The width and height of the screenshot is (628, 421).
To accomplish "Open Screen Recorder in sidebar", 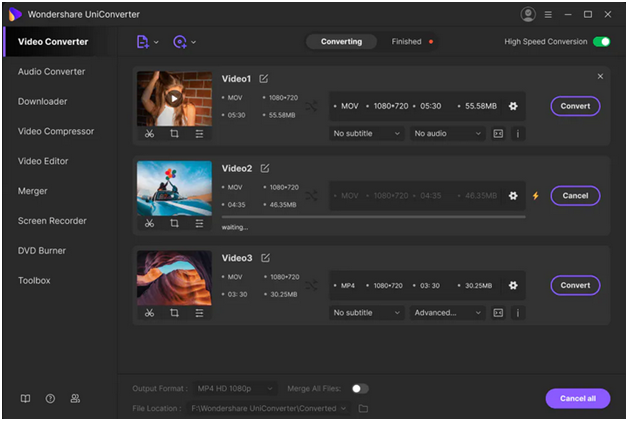I will pyautogui.click(x=52, y=221).
